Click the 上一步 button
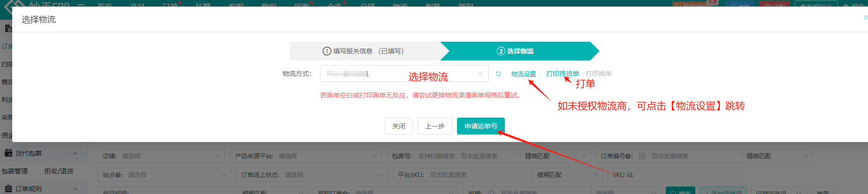The height and width of the screenshot is (194, 868). (434, 126)
